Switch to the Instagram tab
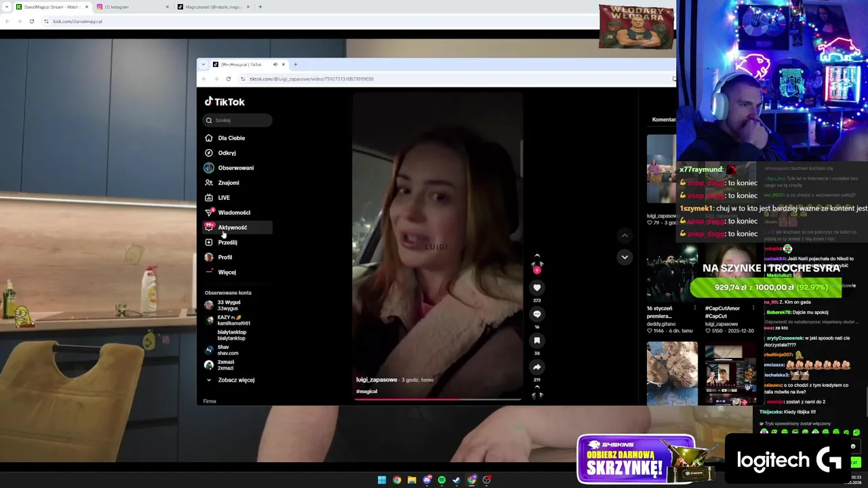The height and width of the screenshot is (488, 868). coord(132,7)
